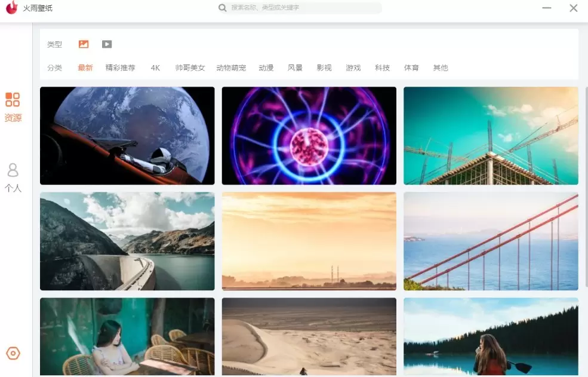The image size is (588, 377).
Task: Filter wallpapers by 4K category
Action: click(x=155, y=68)
